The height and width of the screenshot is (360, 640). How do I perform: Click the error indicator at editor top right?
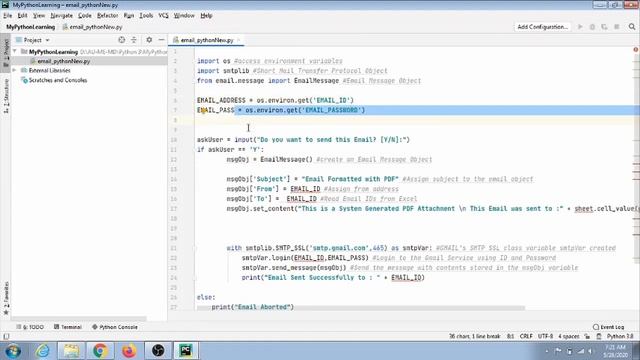[636, 50]
